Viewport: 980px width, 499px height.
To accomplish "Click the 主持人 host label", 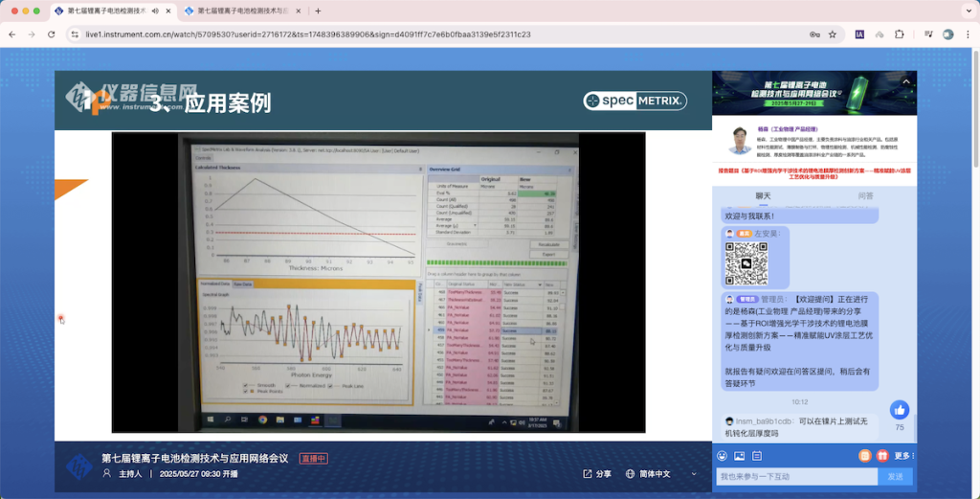I will (x=131, y=474).
